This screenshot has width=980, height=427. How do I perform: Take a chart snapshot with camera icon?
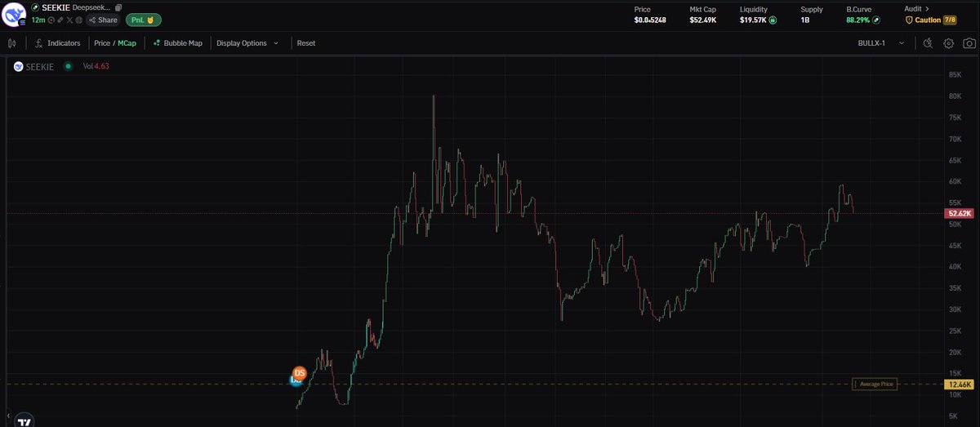[x=969, y=43]
